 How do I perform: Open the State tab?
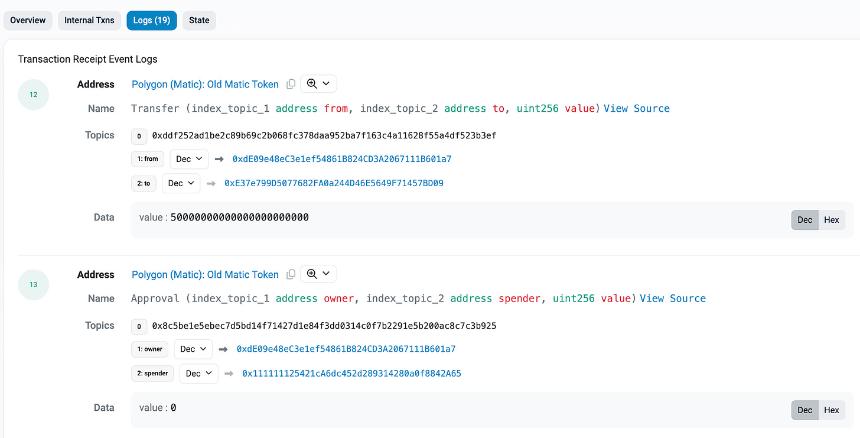(199, 20)
